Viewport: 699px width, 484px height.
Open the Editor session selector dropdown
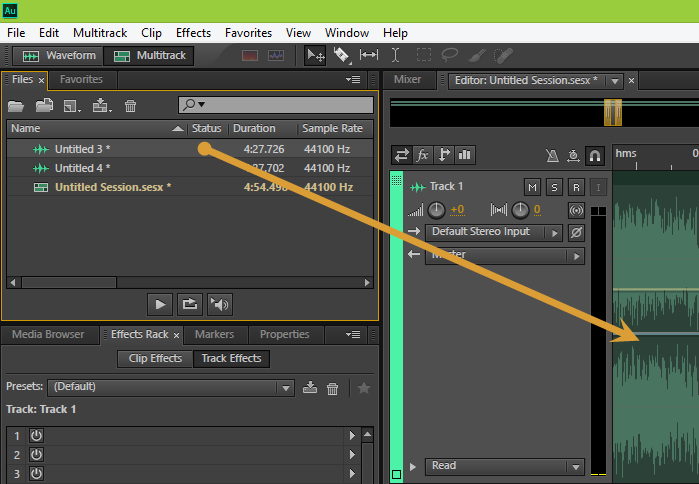tap(615, 81)
